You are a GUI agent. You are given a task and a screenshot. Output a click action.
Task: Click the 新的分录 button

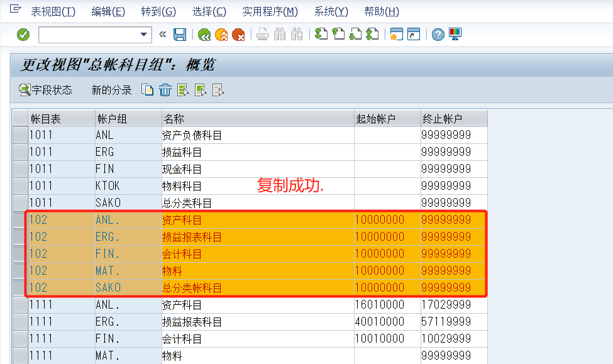(x=111, y=91)
